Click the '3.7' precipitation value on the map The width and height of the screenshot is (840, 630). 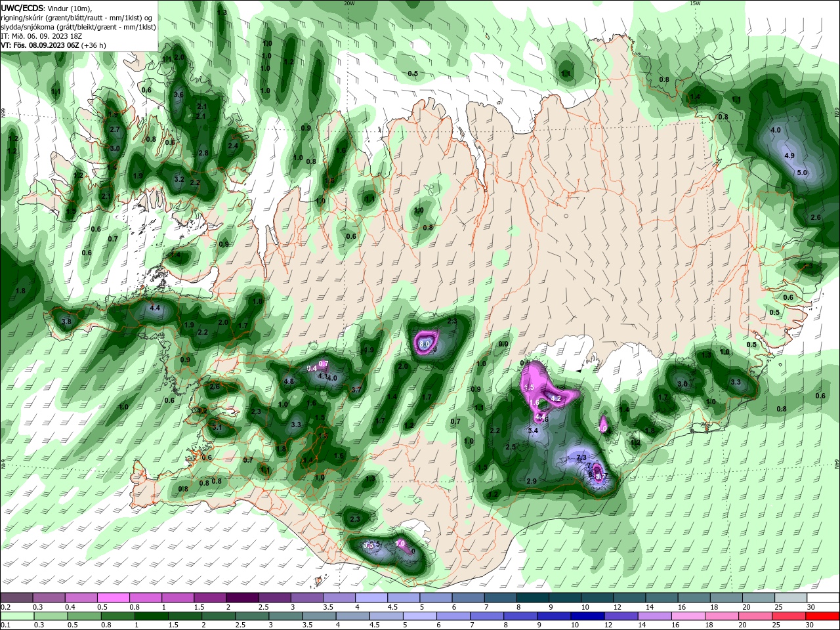pos(356,390)
